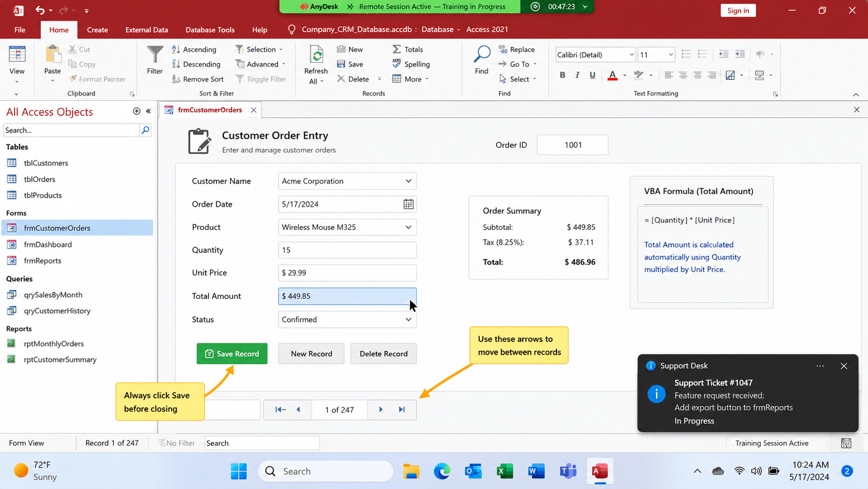Open qrySalesByMonth query
Image resolution: width=868 pixels, height=489 pixels.
tap(53, 295)
